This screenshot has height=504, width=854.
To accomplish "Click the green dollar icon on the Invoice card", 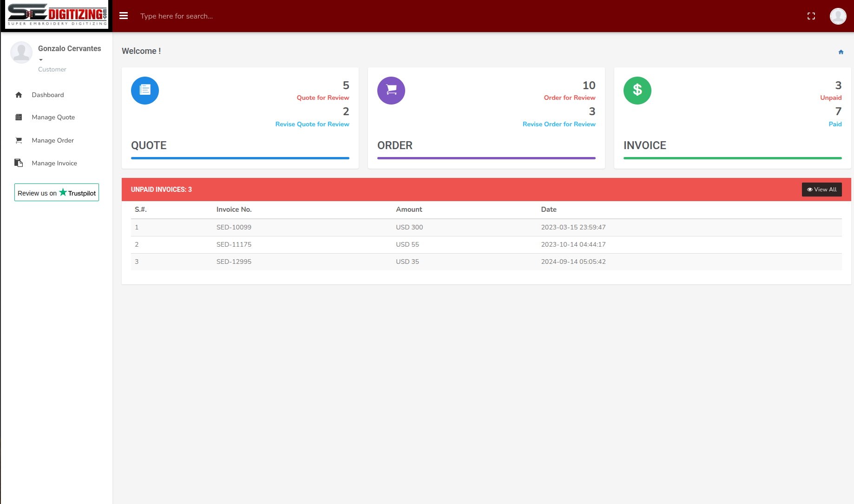I will pyautogui.click(x=637, y=90).
